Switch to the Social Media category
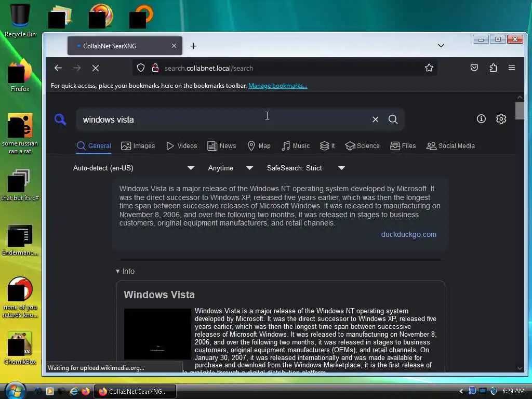 pos(450,146)
